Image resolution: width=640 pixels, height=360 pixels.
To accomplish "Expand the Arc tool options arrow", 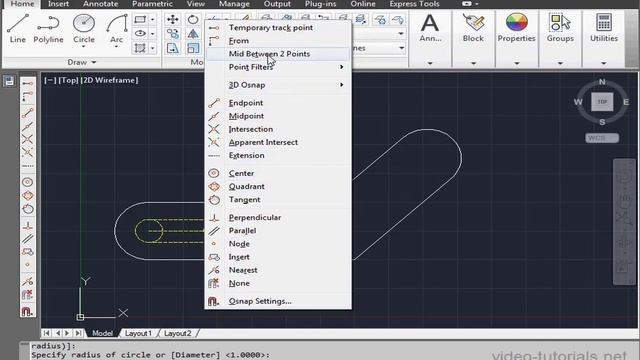I will click(117, 47).
